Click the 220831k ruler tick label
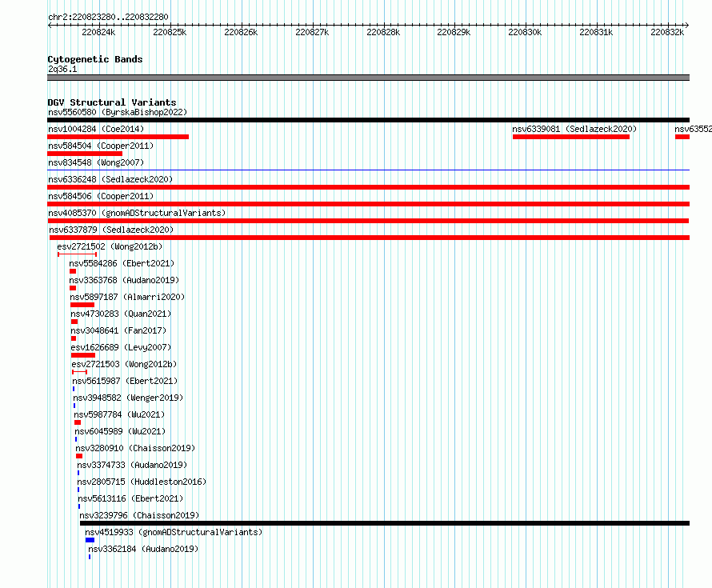The height and width of the screenshot is (588, 712). (x=596, y=32)
